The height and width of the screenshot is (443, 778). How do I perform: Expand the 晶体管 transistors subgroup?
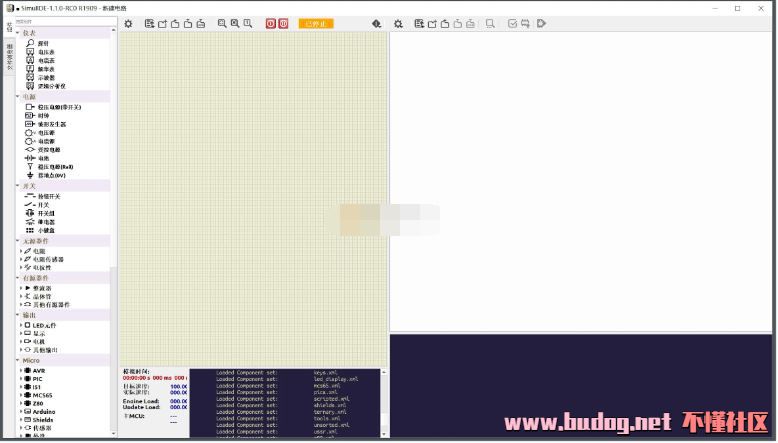pos(21,297)
